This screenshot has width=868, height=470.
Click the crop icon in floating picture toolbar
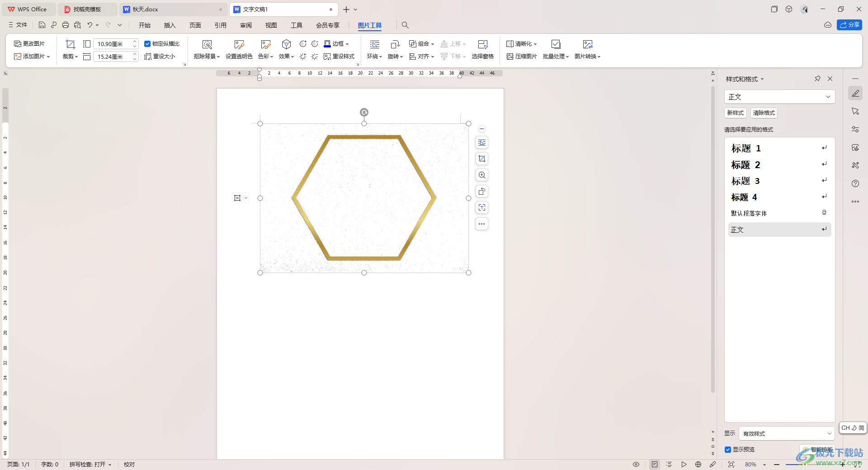pyautogui.click(x=482, y=159)
